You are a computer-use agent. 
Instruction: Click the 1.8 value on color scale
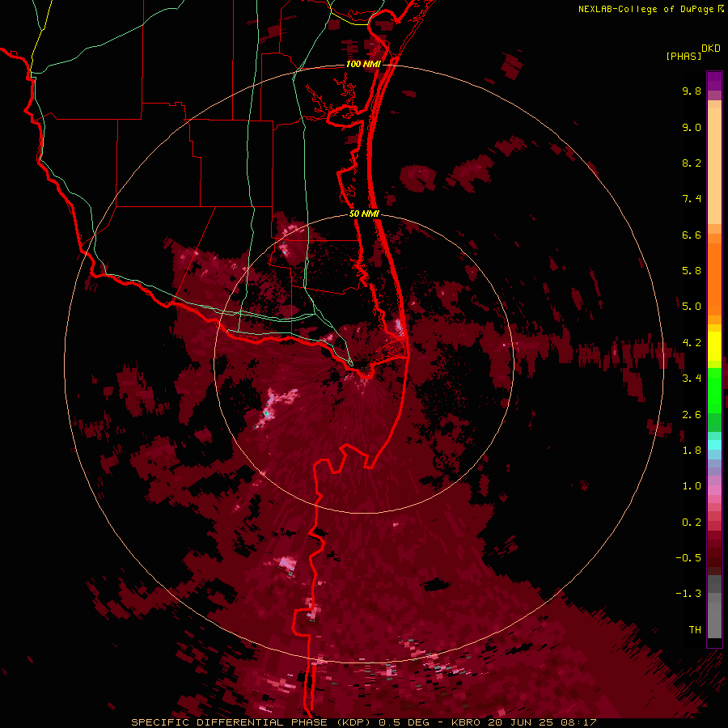(692, 451)
